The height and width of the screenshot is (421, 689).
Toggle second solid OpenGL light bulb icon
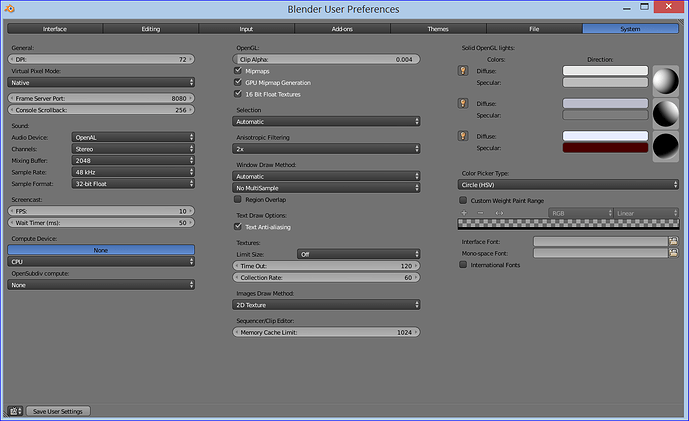pos(463,103)
